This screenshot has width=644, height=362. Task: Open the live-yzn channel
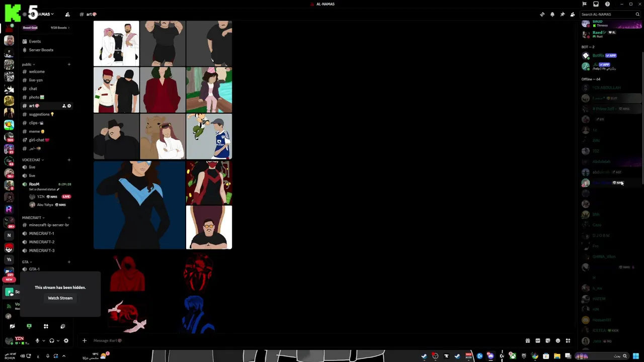(x=46, y=80)
